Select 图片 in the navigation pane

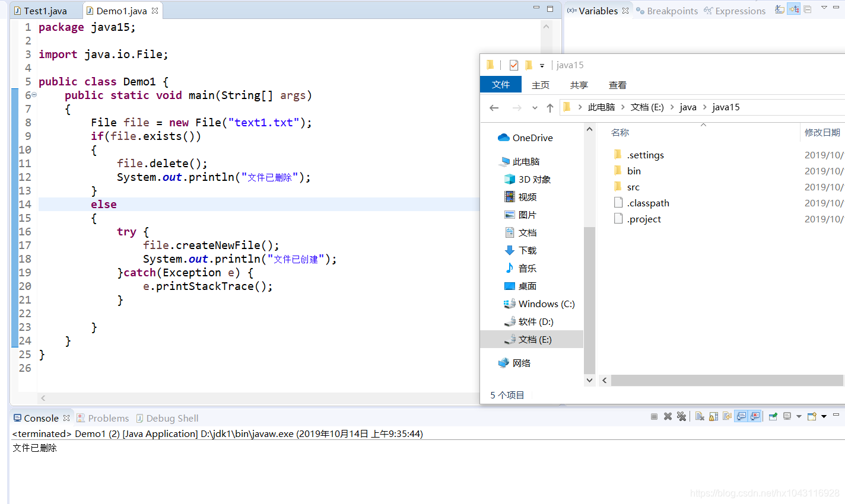pos(520,215)
